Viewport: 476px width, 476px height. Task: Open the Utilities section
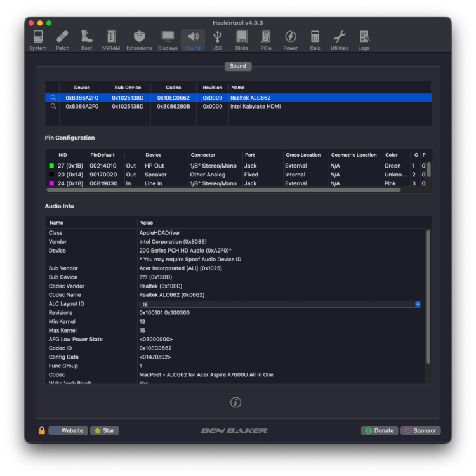(340, 40)
